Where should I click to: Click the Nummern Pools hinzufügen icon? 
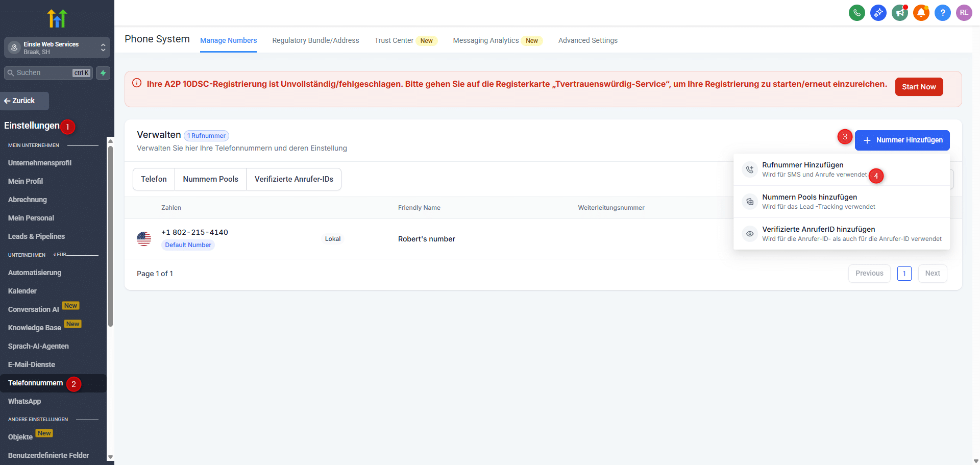(750, 202)
